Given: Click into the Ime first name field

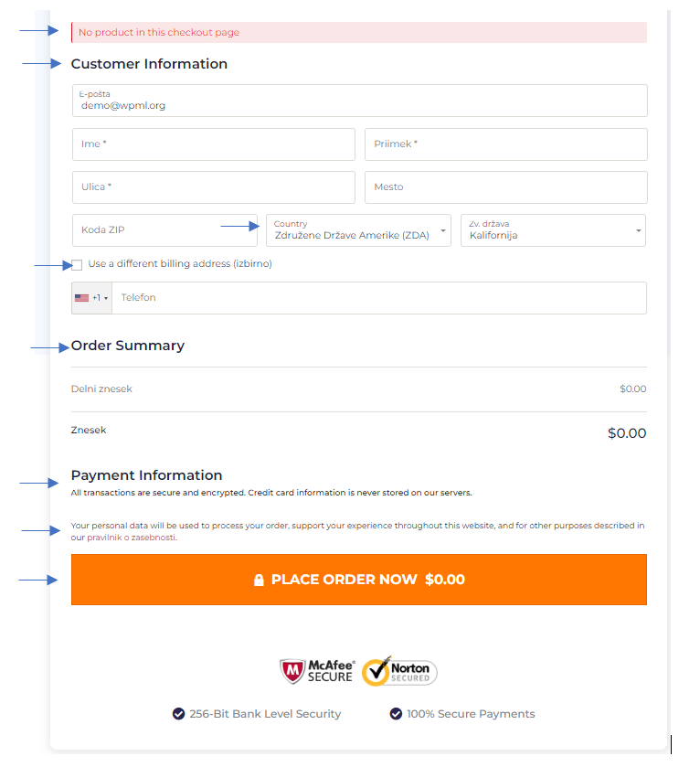Looking at the screenshot, I should (x=214, y=144).
